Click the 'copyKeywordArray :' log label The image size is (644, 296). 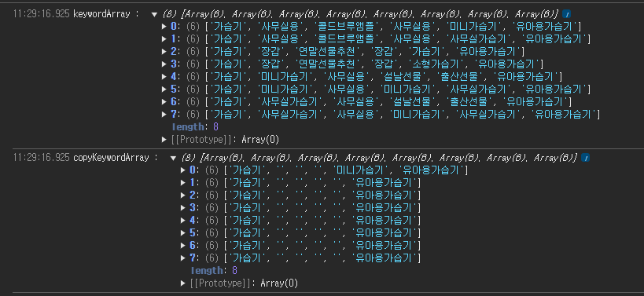[116, 158]
